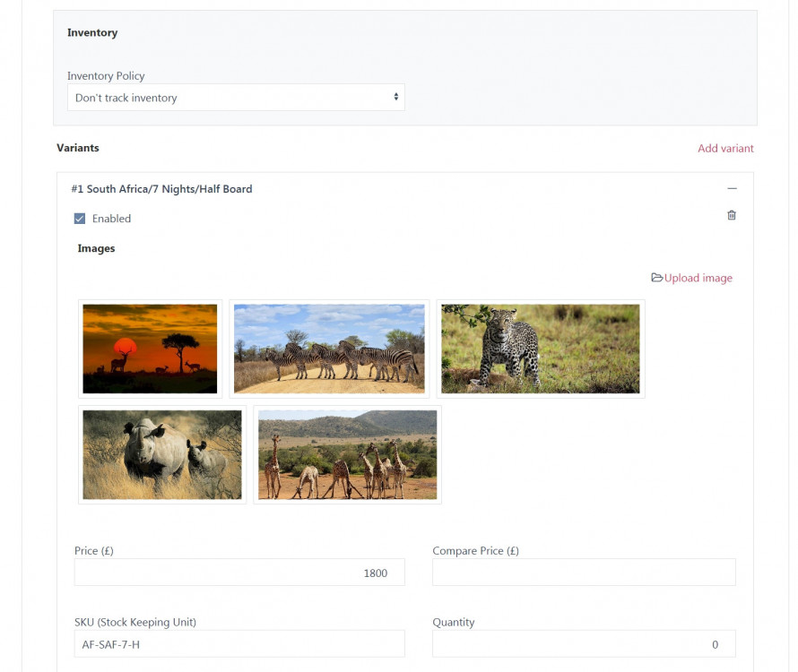
Task: Click the Quantity input field
Action: tap(584, 644)
